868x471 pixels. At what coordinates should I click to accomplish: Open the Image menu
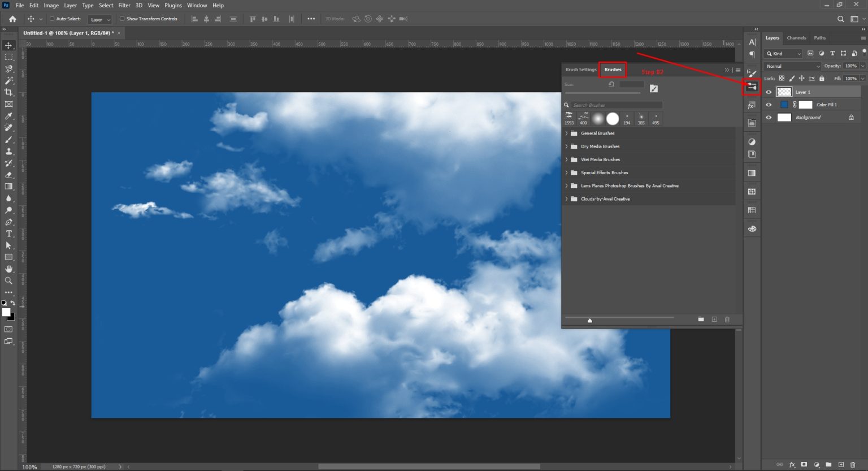(x=51, y=5)
